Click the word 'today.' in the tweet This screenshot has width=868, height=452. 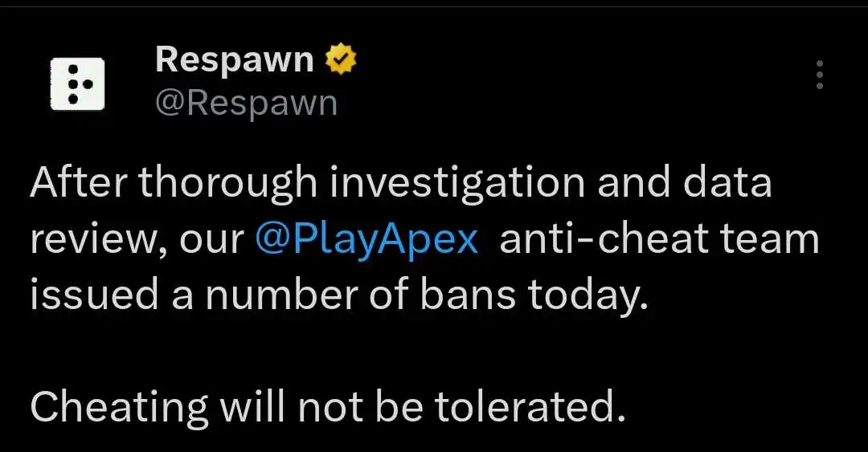click(588, 295)
